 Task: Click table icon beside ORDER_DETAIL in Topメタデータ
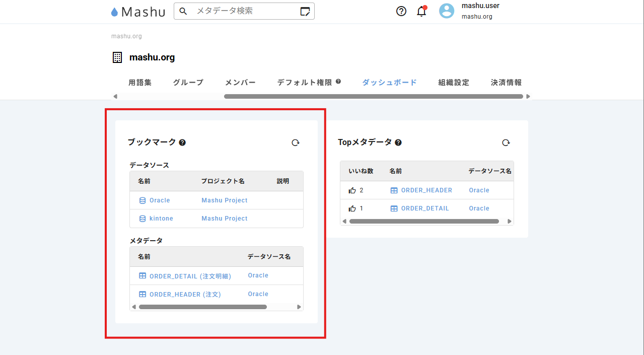pos(394,208)
